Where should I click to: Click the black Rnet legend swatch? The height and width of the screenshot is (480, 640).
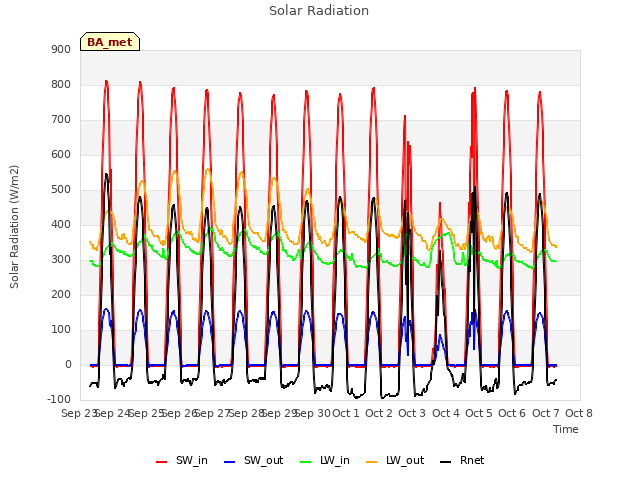(446, 462)
